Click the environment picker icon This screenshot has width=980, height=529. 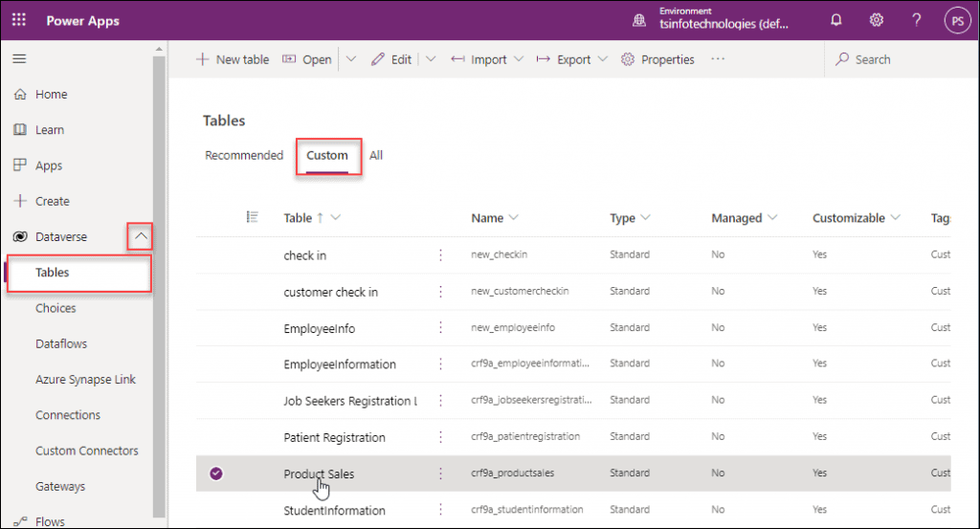(x=638, y=21)
